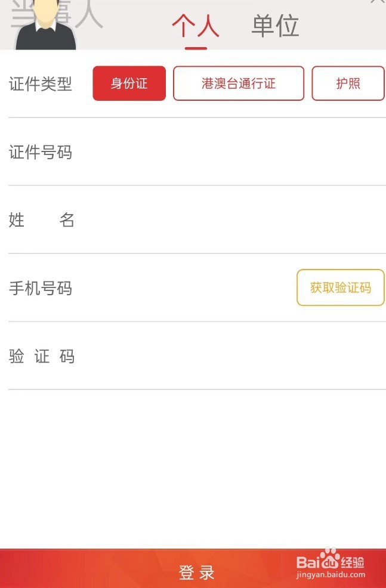386x588 pixels.
Task: Click into the 姓名 input field
Action: pyautogui.click(x=227, y=221)
